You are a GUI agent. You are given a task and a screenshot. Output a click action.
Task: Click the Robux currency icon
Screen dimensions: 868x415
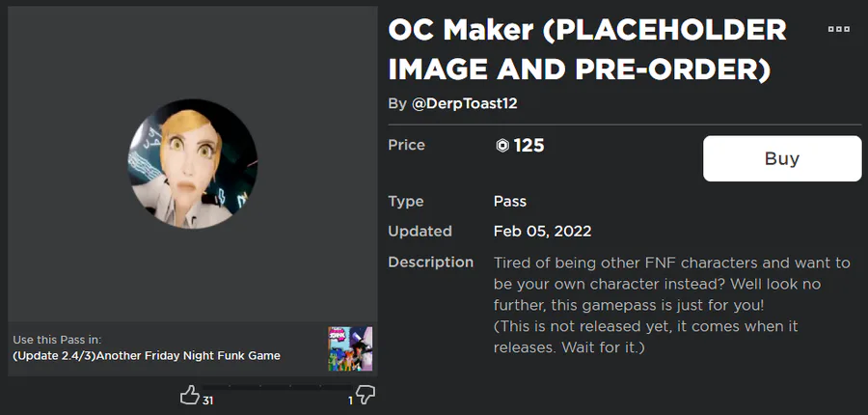[502, 146]
